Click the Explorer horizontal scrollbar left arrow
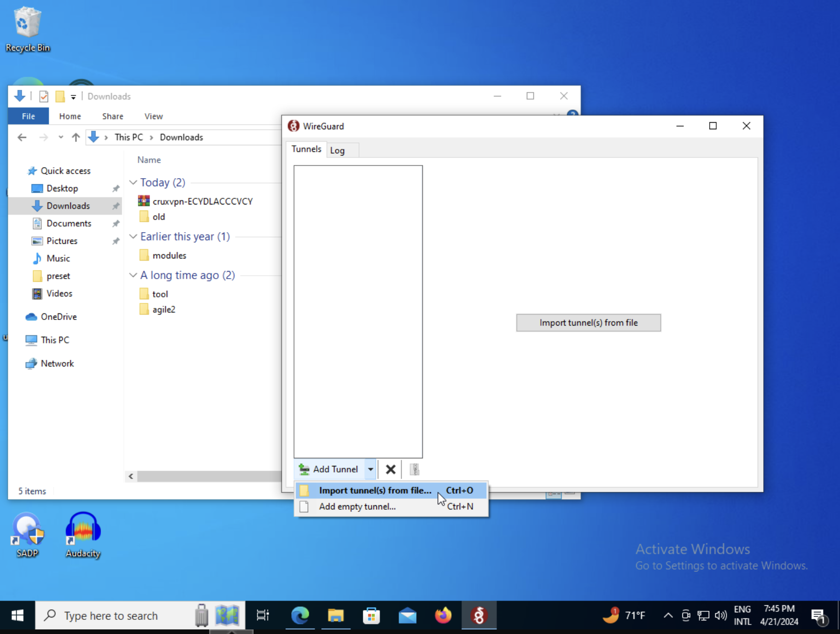The image size is (840, 634). click(x=131, y=476)
